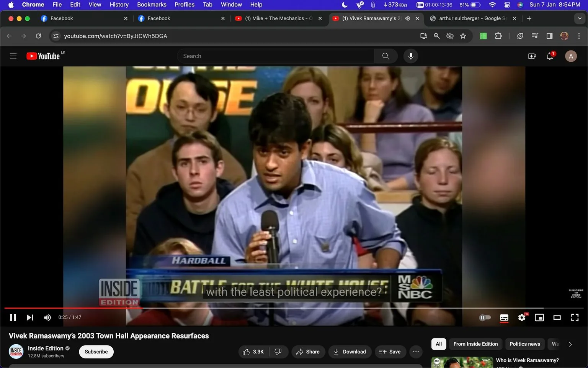Mute the video volume
The width and height of the screenshot is (588, 368).
click(x=47, y=317)
